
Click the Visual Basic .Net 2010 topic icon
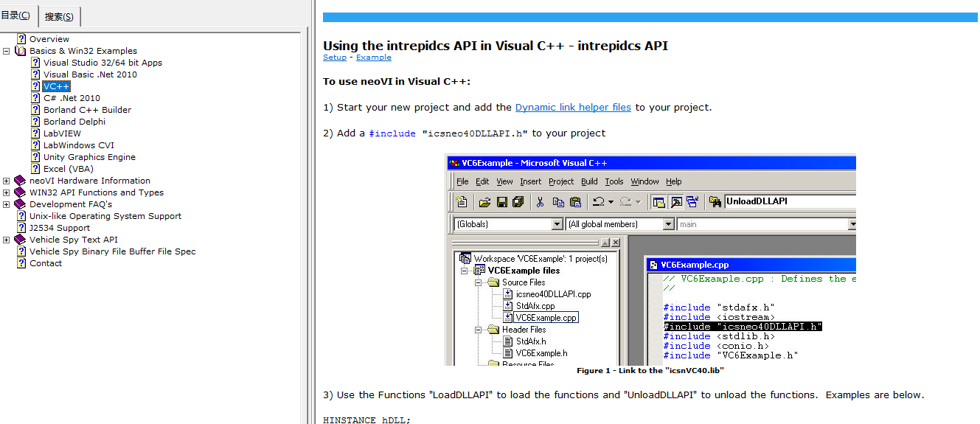click(x=36, y=74)
